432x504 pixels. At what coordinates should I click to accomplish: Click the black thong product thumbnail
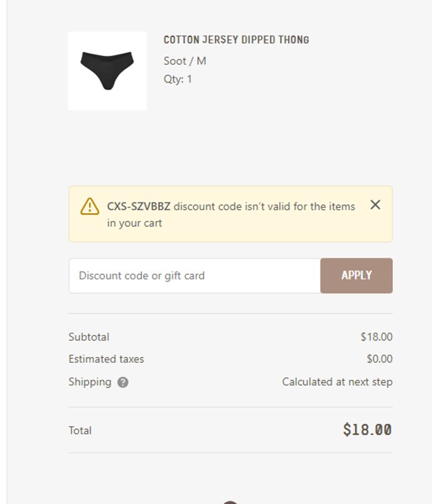[x=107, y=70]
